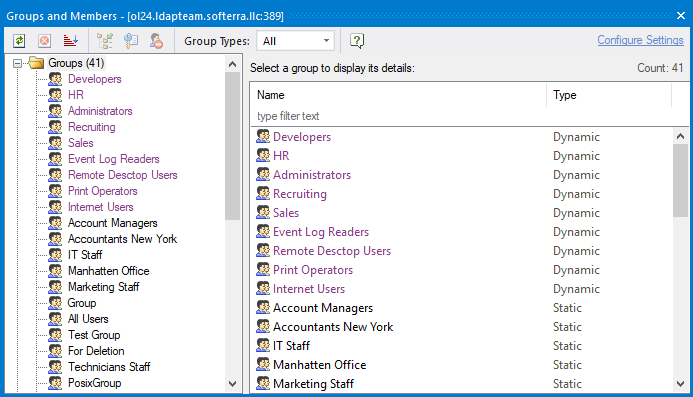
Task: Select Technicians Staff in the tree
Action: tap(109, 366)
